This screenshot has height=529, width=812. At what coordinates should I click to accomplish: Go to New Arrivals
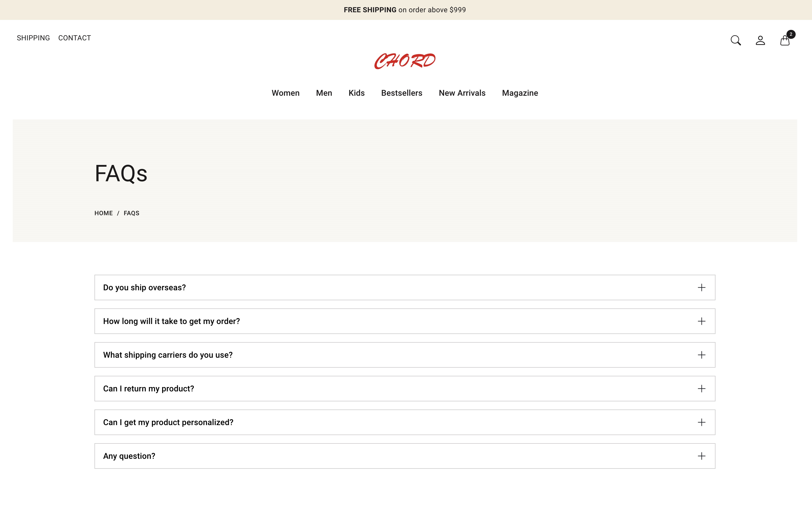(462, 93)
